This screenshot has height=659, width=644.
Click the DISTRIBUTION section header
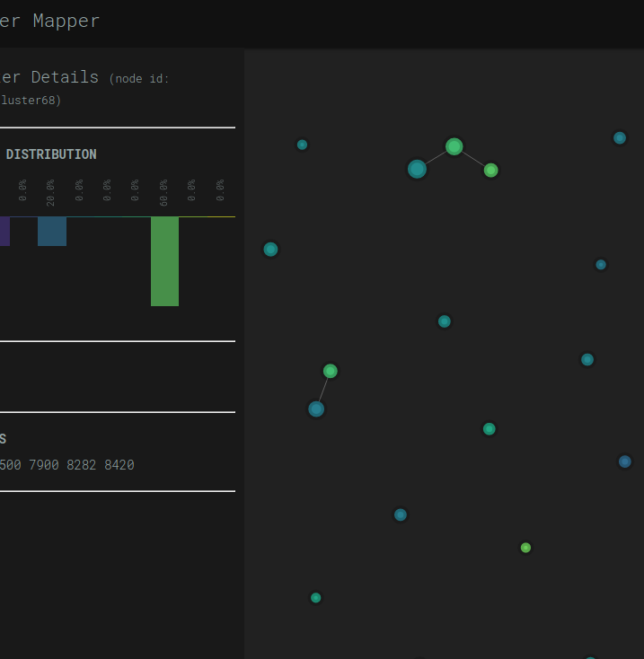click(51, 154)
